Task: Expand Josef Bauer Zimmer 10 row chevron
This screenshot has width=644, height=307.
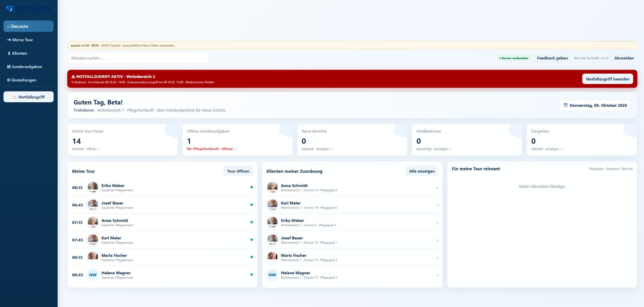Action: 437,240
